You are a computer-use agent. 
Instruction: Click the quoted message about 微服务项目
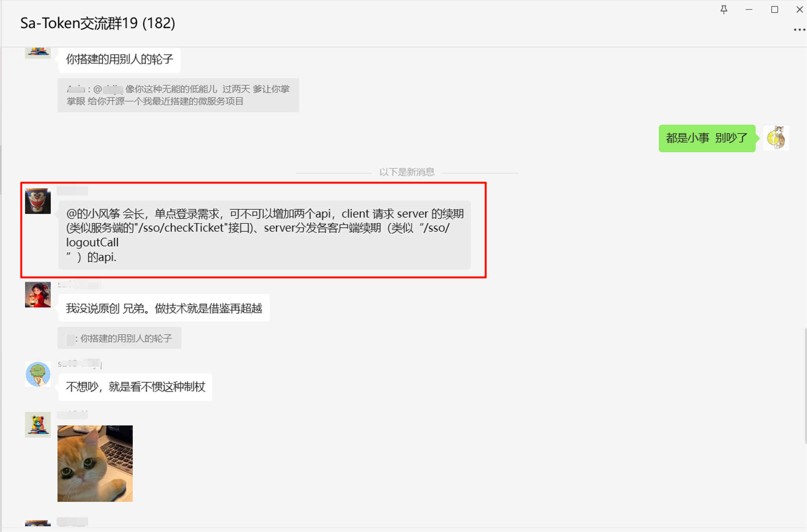178,95
